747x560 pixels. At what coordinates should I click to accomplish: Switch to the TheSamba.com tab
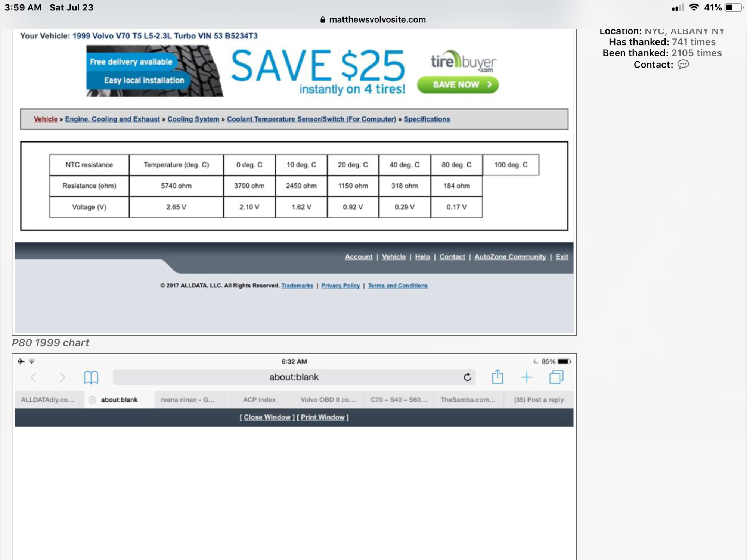[470, 399]
